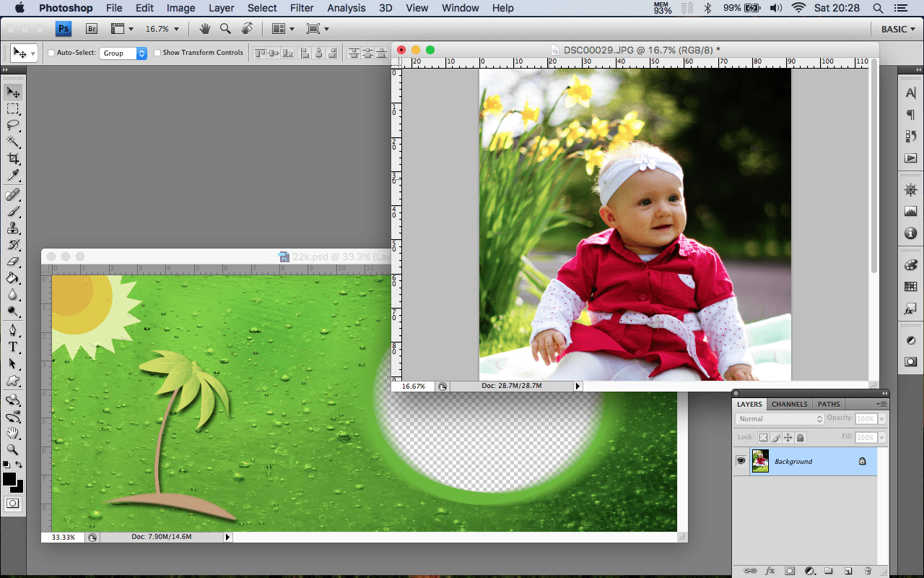Click the create new layer button
The width and height of the screenshot is (924, 578).
pyautogui.click(x=848, y=571)
